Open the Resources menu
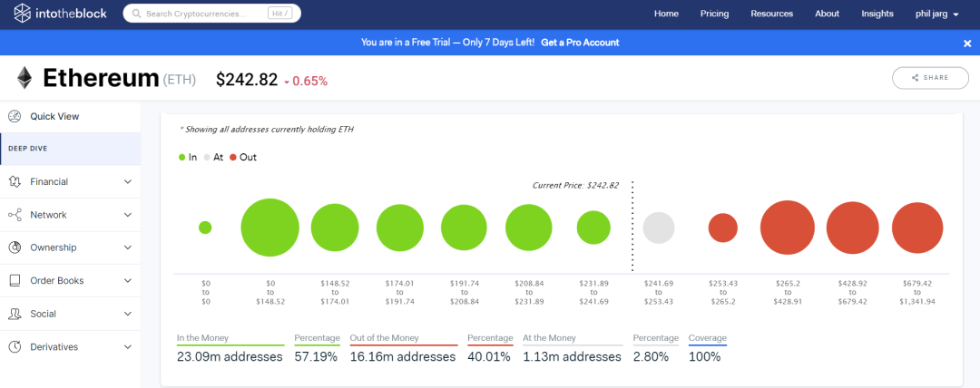Viewport: 980px width, 388px height. [x=772, y=14]
